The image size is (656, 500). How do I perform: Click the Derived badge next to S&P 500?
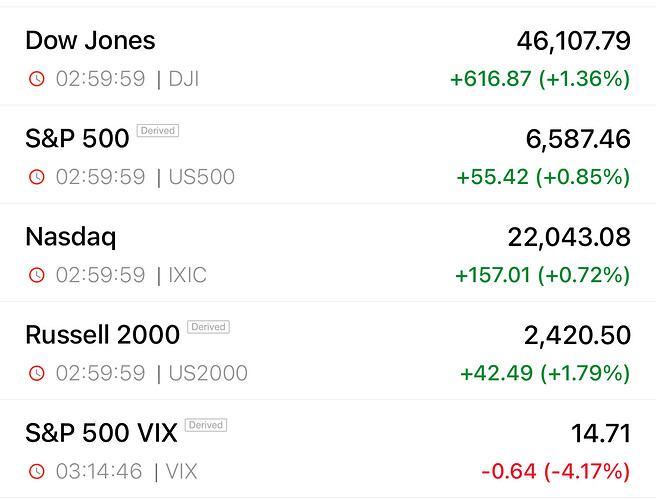point(158,131)
